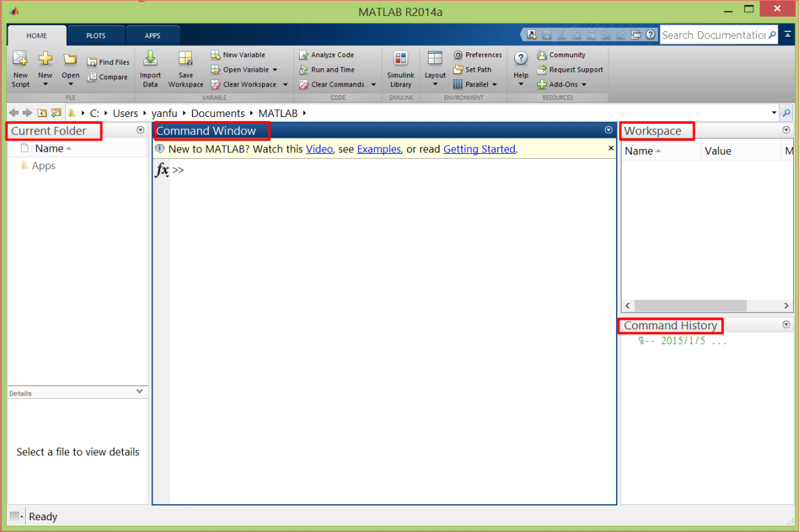Go forward in folder navigation

point(28,113)
